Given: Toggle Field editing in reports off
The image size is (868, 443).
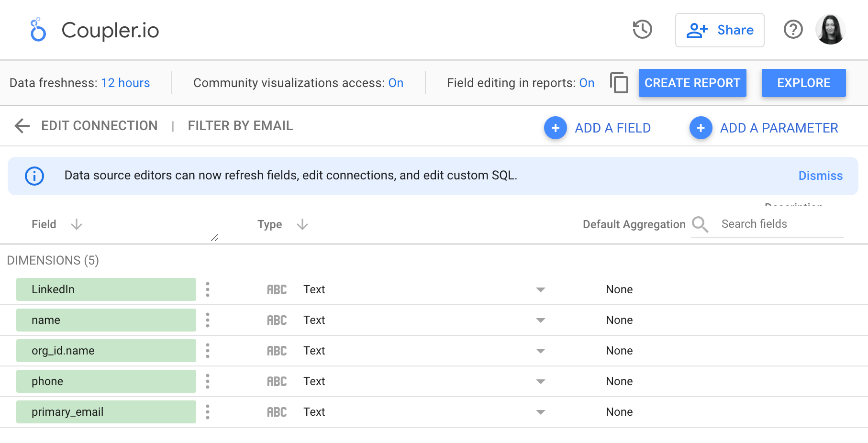Looking at the screenshot, I should pyautogui.click(x=587, y=83).
